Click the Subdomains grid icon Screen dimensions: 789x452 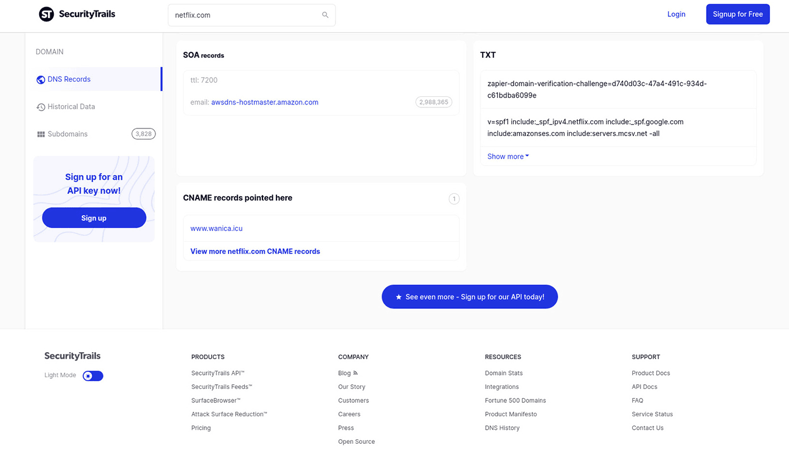tap(41, 134)
